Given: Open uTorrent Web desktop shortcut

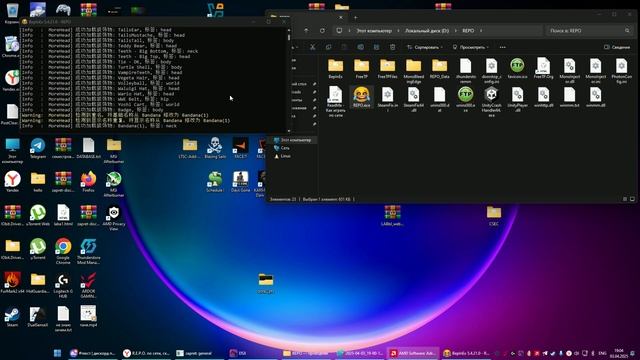Looking at the screenshot, I should click(x=38, y=216).
